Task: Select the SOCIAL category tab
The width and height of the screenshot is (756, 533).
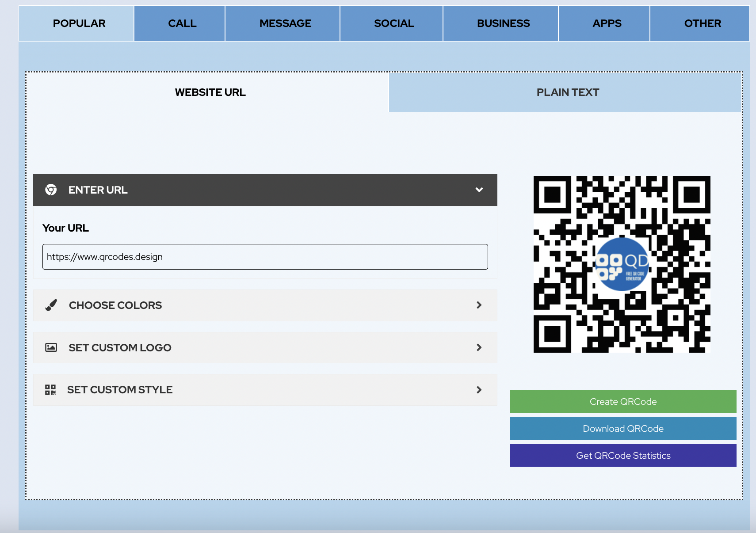Action: point(392,23)
